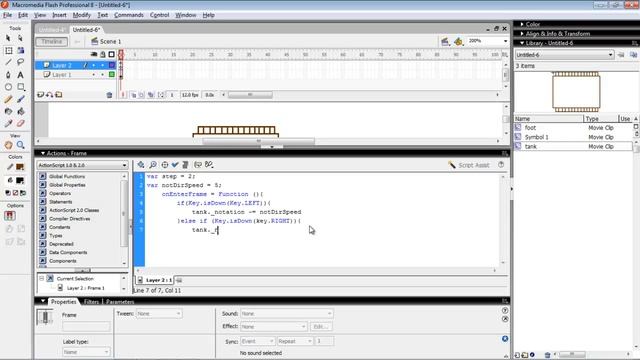Select the Pen tool
Screen dimensions: 640x360
click(x=8, y=75)
